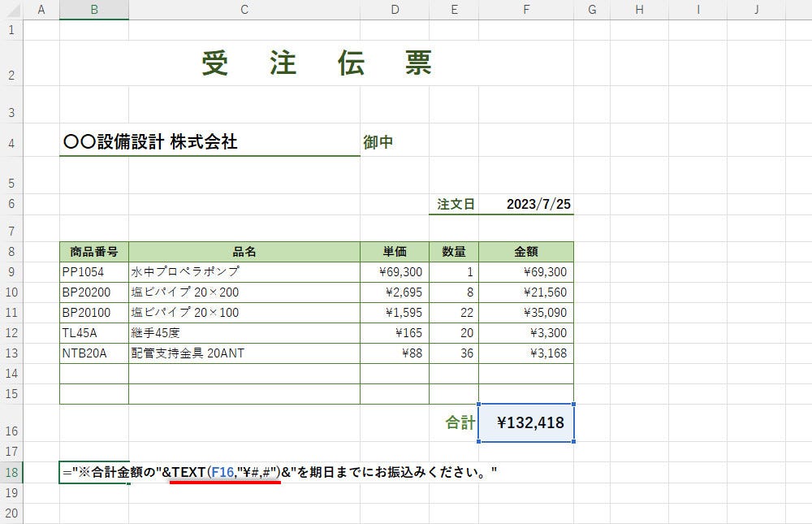Viewport: 812px width, 524px height.
Task: Click the 御中 cell
Action: 395,141
